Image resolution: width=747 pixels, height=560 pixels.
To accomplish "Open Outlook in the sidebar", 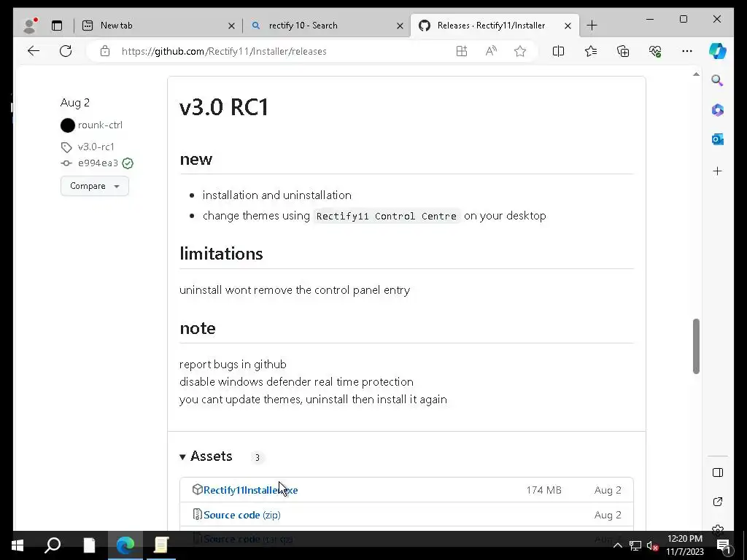I will pyautogui.click(x=718, y=139).
